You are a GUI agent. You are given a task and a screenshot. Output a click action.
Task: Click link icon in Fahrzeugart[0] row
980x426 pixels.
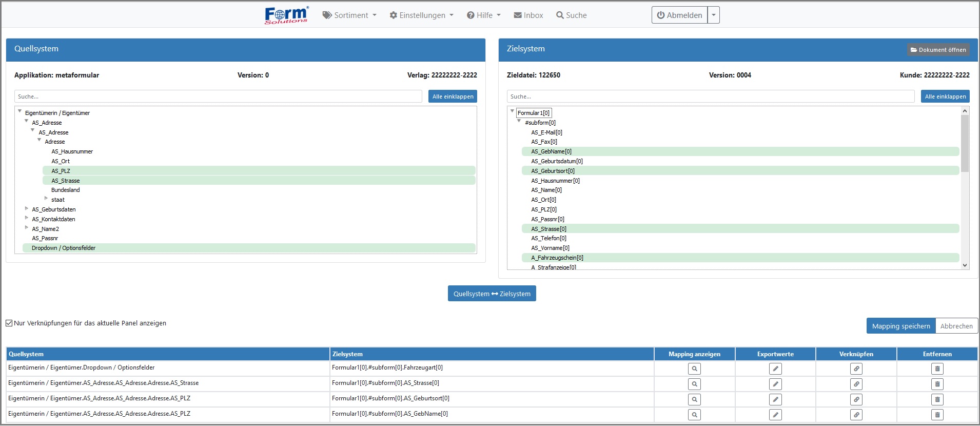[x=856, y=369]
